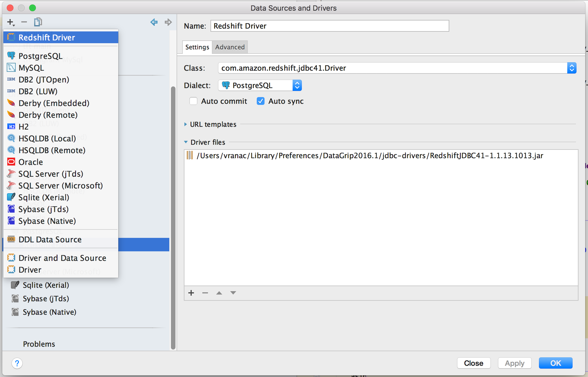Viewport: 588px width, 377px height.
Task: Select DB2 (LUW) in popup menu
Action: (x=61, y=91)
